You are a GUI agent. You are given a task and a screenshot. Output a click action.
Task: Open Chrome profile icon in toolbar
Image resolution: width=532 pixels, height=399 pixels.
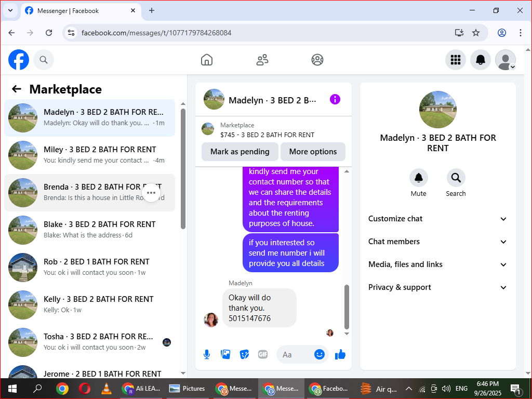(x=502, y=33)
